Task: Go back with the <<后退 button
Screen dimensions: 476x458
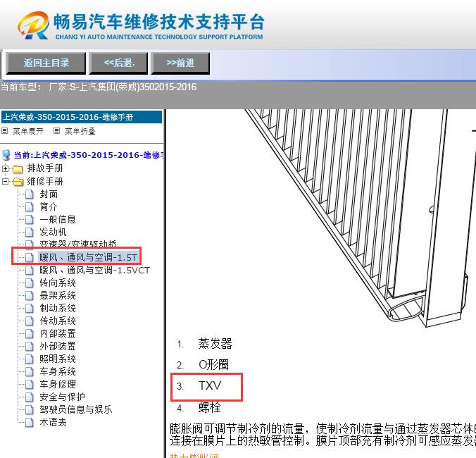Action: (x=118, y=63)
